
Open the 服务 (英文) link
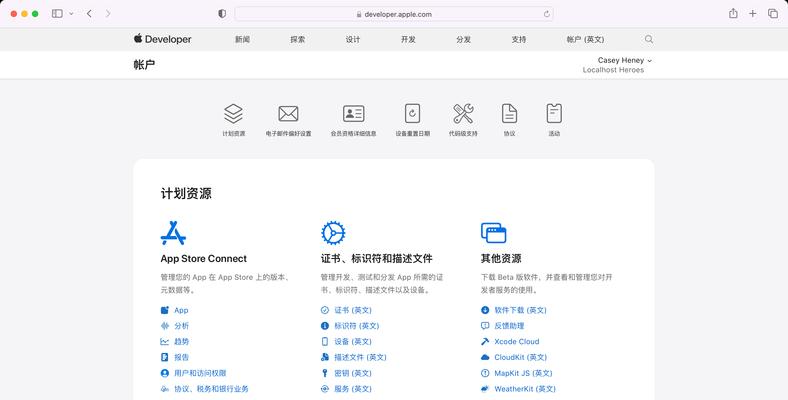pos(353,388)
